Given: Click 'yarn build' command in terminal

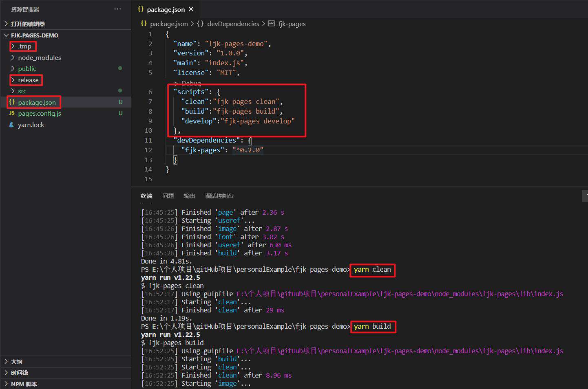Looking at the screenshot, I should click(x=372, y=326).
